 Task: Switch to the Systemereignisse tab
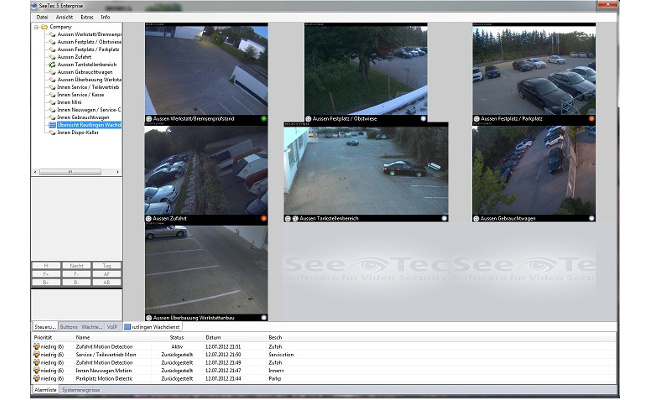coord(81,390)
